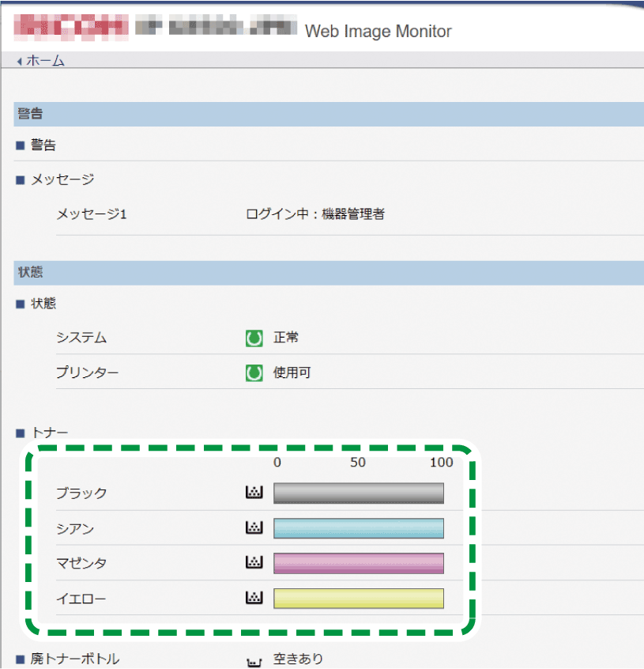
Task: Go back to ホーム page
Action: coord(46,61)
